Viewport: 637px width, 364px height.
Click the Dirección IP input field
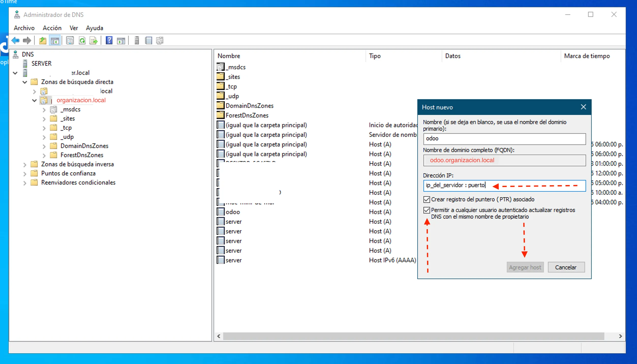[x=504, y=185]
